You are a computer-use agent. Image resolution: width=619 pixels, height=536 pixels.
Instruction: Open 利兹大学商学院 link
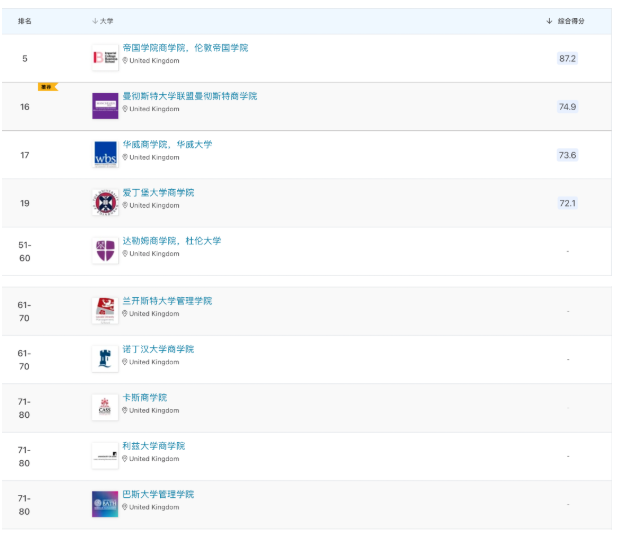coord(154,446)
